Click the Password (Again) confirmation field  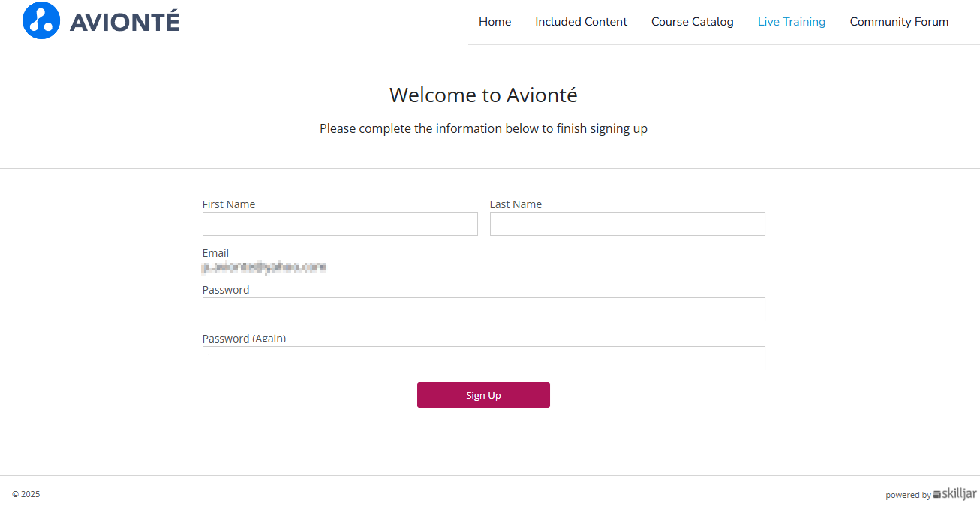pyautogui.click(x=483, y=358)
